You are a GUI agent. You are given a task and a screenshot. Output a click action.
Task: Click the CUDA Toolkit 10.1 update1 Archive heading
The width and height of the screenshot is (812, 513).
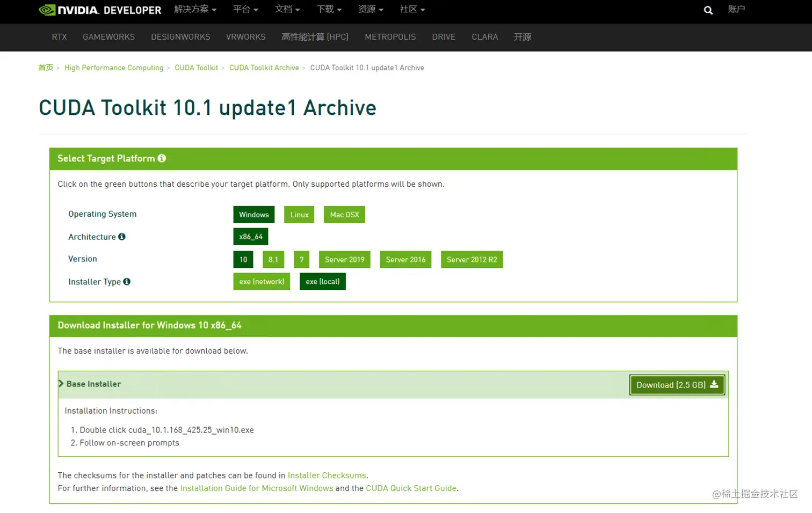point(207,108)
